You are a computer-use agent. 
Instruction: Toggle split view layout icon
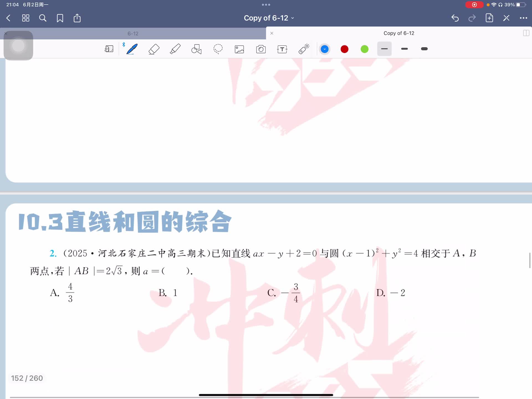coord(526,33)
